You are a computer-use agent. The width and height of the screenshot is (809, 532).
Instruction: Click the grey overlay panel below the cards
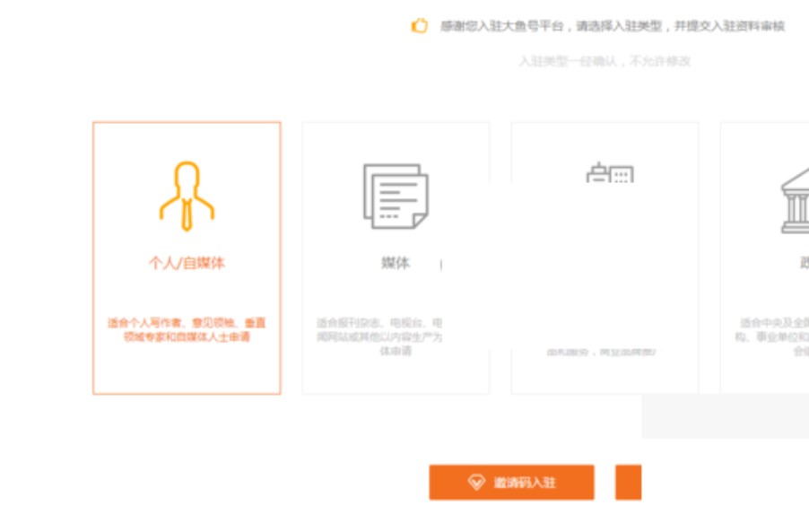pyautogui.click(x=725, y=416)
